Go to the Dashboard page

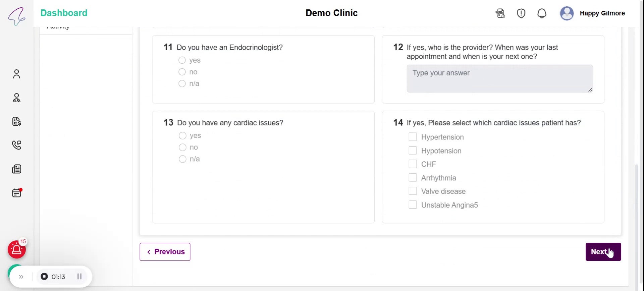(64, 13)
